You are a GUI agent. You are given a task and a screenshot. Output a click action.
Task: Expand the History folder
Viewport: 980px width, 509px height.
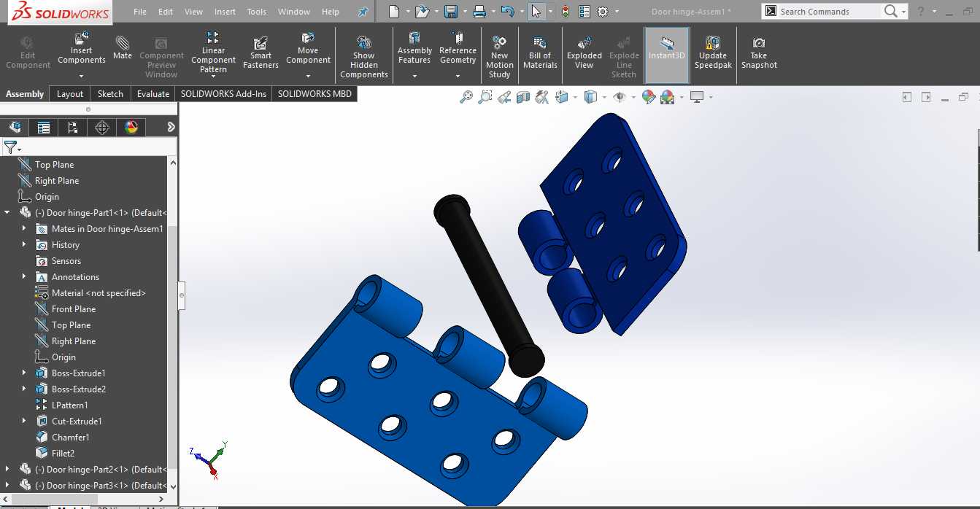[x=24, y=244]
